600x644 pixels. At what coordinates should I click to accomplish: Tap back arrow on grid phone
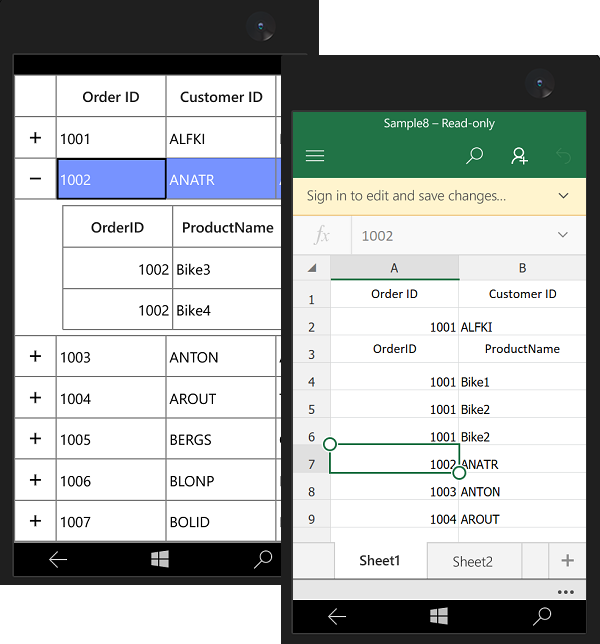tap(57, 559)
